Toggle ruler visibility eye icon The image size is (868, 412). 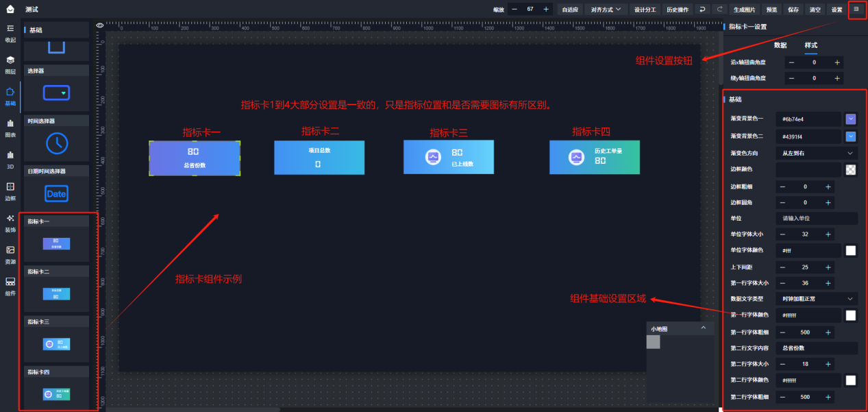coord(101,25)
